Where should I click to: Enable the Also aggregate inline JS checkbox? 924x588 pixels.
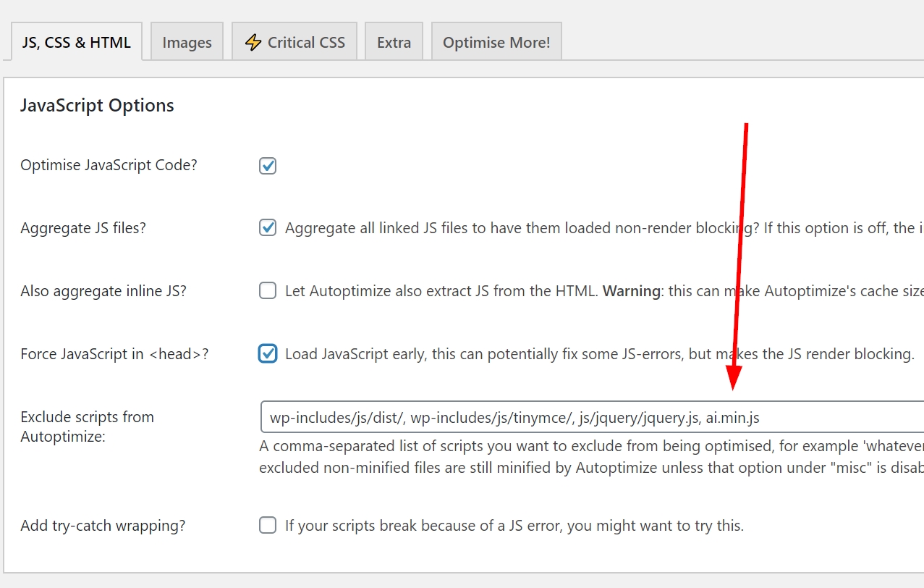[x=268, y=291]
